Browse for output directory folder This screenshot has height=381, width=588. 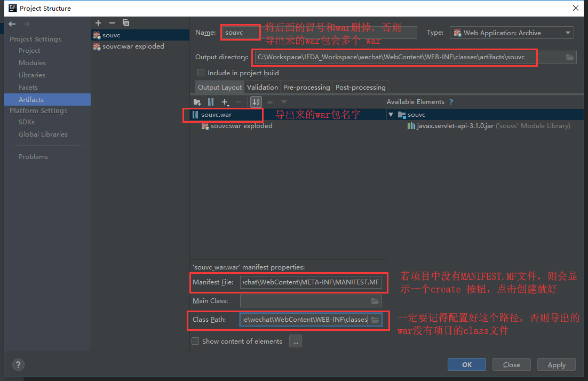570,57
